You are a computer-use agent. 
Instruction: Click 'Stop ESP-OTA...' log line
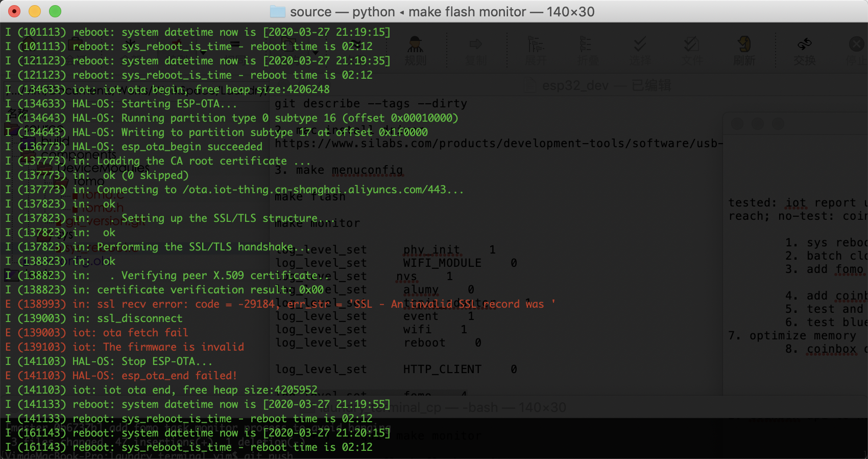coord(109,361)
